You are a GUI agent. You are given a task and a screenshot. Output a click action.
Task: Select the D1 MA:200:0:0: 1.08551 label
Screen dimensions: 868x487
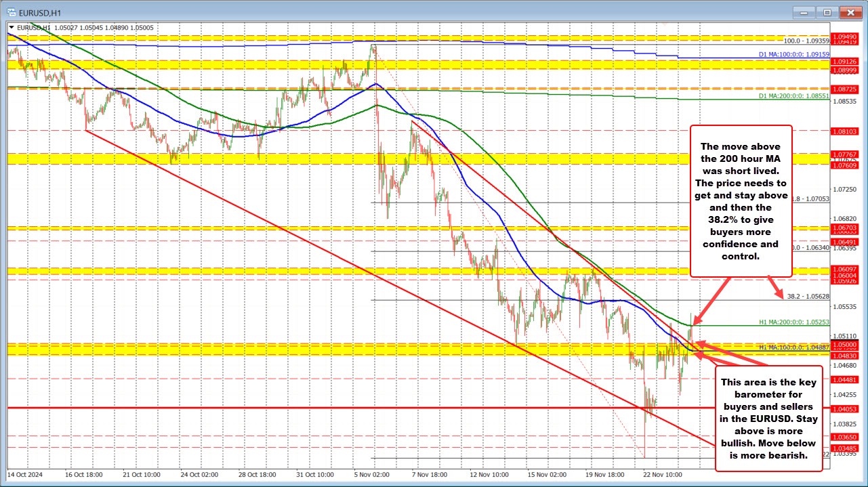[793, 97]
